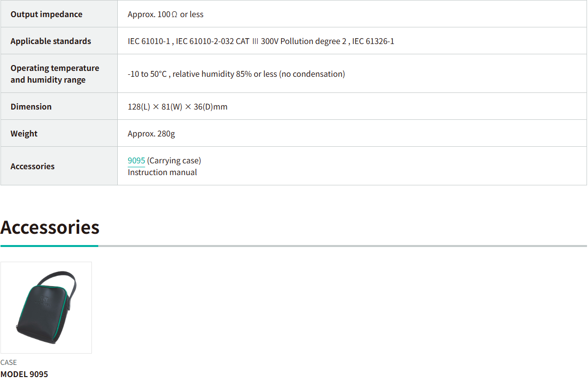This screenshot has height=381, width=588.
Task: Open the 9095 carrying case link
Action: (x=136, y=160)
